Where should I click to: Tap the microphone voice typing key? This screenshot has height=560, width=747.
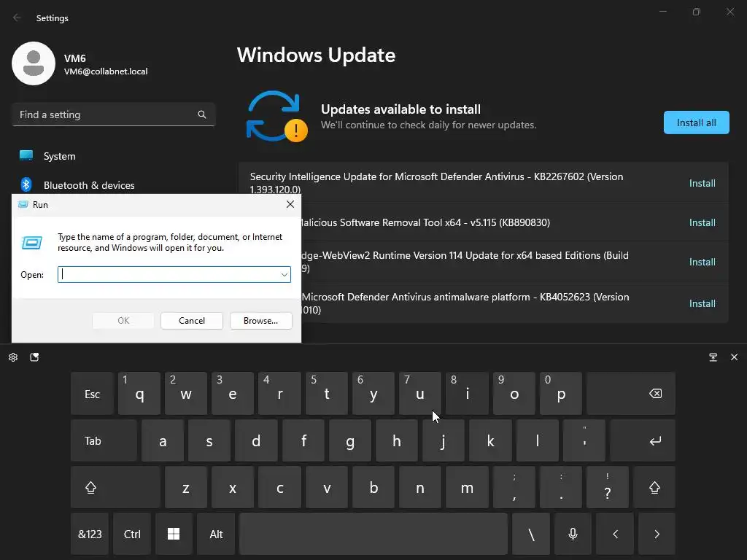tap(573, 534)
